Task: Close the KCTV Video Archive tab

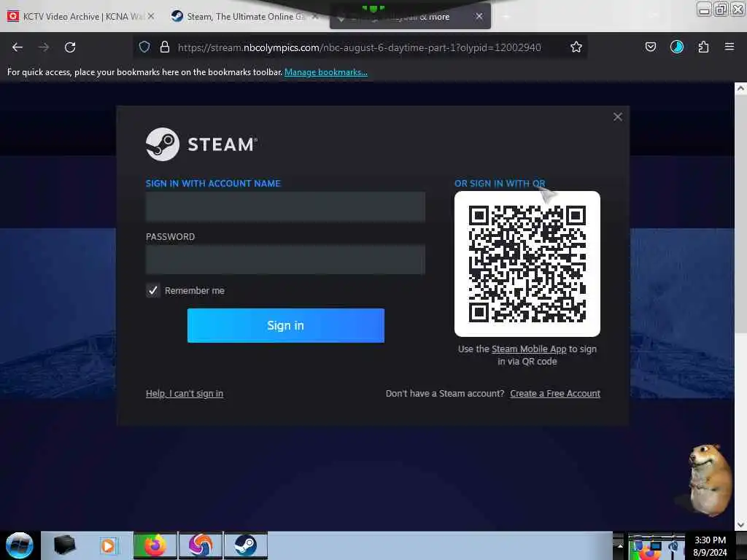Action: [151, 16]
